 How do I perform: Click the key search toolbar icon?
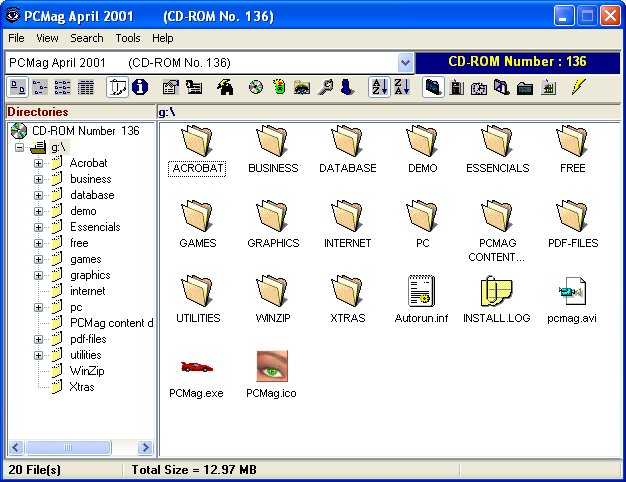click(x=325, y=87)
